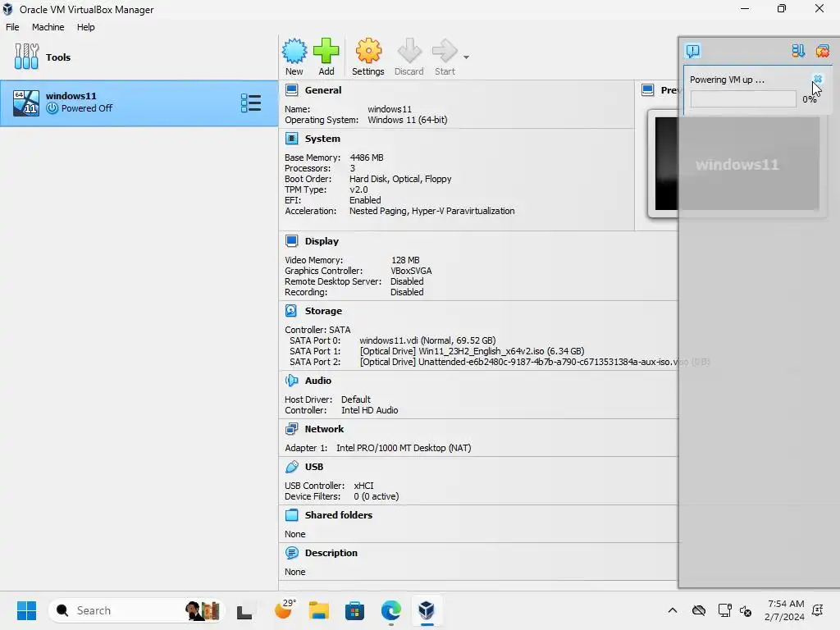Viewport: 840px width, 630px height.
Task: Show hidden system tray icons chevron
Action: pyautogui.click(x=673, y=610)
